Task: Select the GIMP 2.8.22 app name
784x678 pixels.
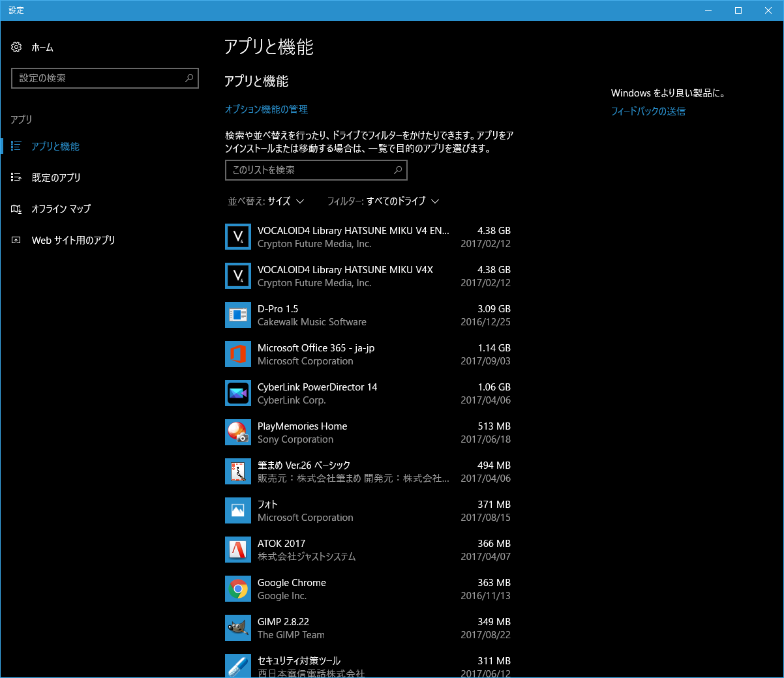Action: tap(283, 622)
